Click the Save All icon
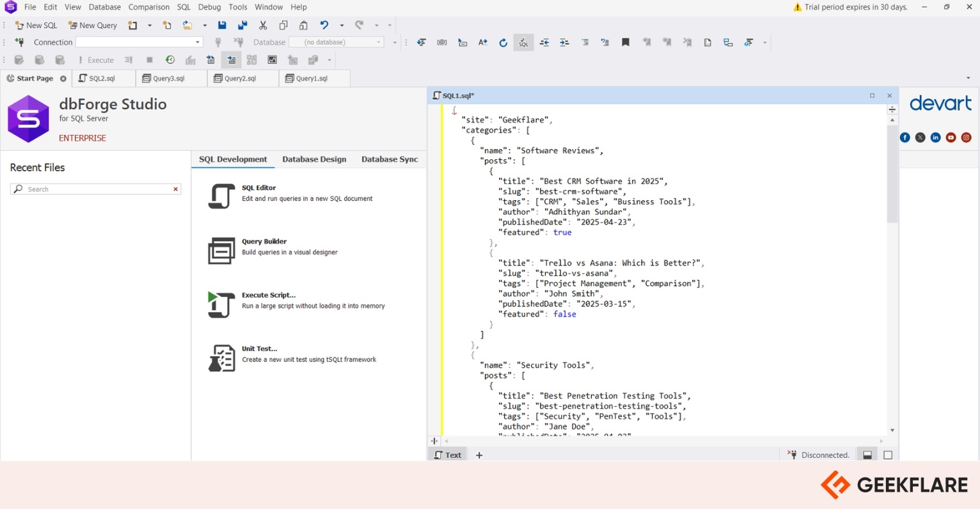 (242, 25)
